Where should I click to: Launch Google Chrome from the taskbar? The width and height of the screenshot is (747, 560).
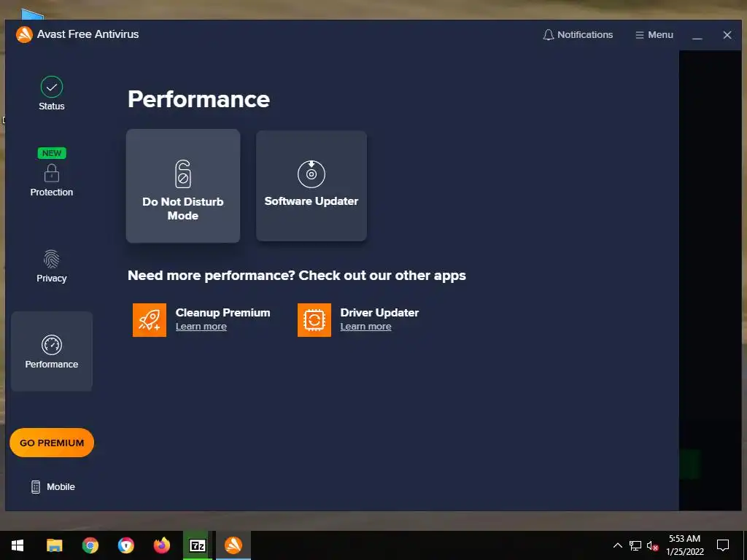click(90, 545)
